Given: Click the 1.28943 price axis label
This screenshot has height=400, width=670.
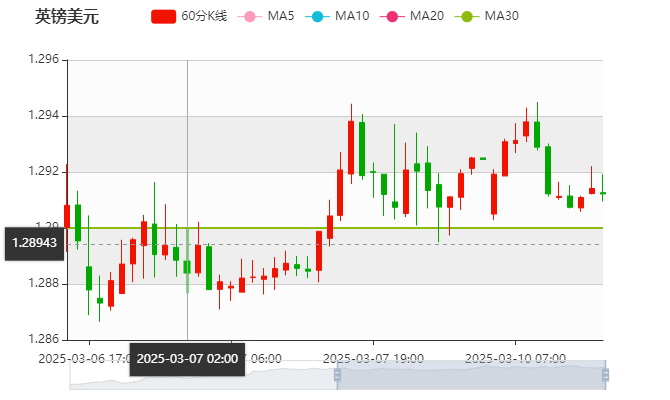Looking at the screenshot, I should 34,243.
